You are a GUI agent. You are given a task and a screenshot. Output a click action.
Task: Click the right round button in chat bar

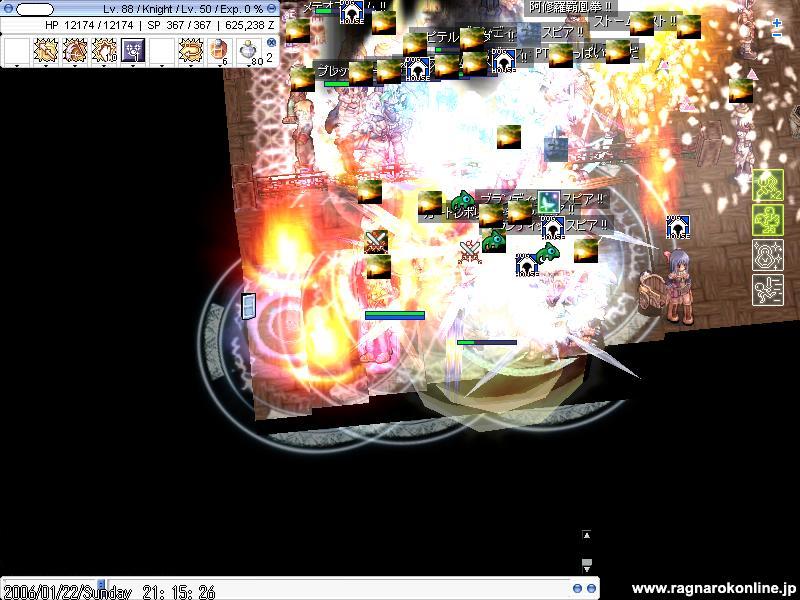(x=591, y=588)
